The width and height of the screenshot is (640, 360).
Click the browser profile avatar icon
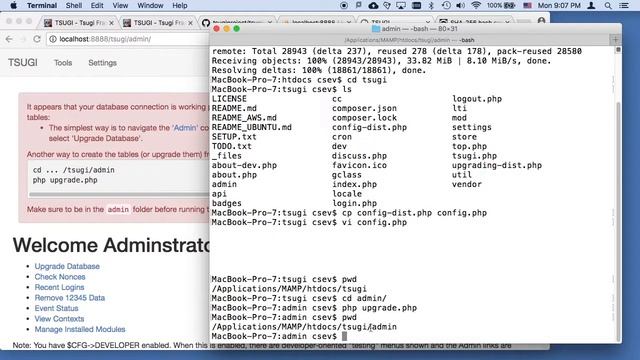pyautogui.click(x=541, y=21)
